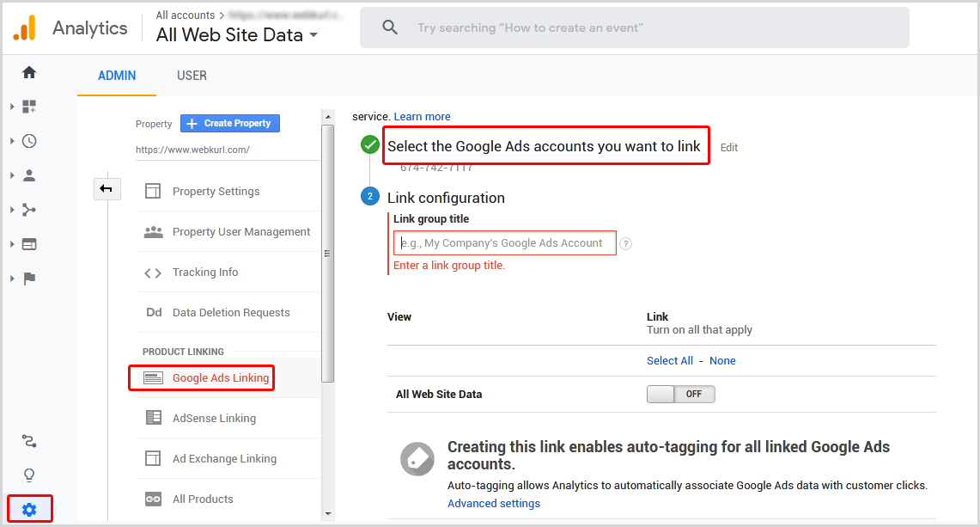The image size is (980, 527).
Task: Open Customization dashboards icon in sidebar
Action: point(28,107)
